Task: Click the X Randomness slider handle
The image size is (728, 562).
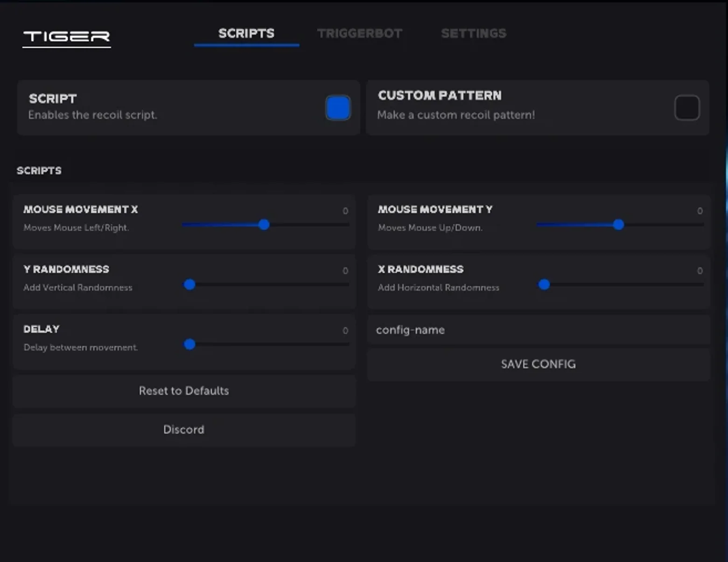Action: click(x=544, y=284)
